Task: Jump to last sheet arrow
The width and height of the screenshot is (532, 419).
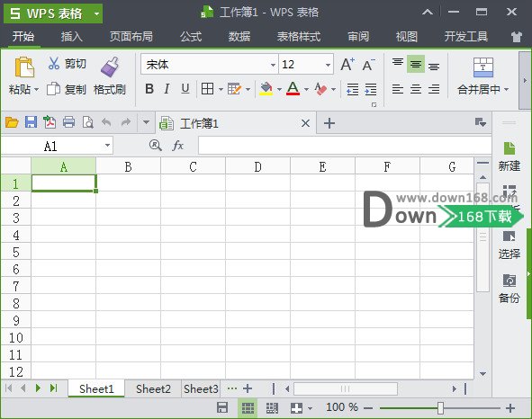Action: pos(54,388)
